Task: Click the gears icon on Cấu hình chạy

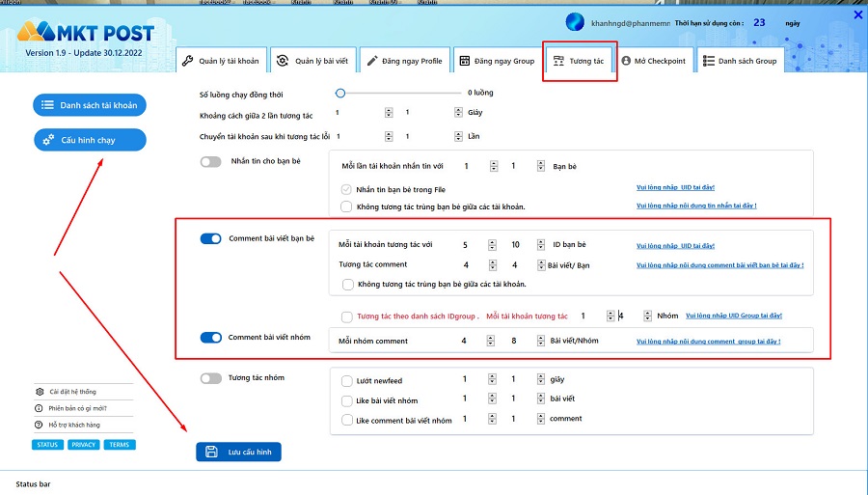Action: click(x=48, y=140)
